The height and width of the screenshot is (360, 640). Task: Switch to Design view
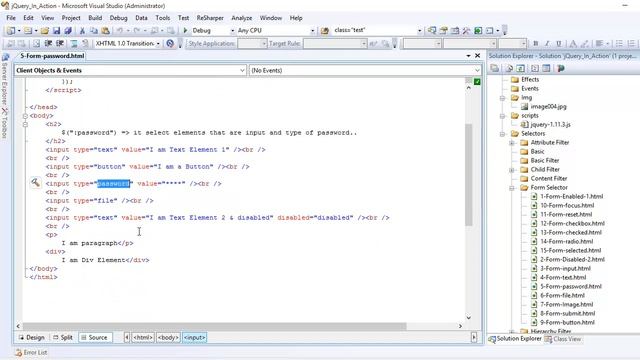click(x=31, y=338)
